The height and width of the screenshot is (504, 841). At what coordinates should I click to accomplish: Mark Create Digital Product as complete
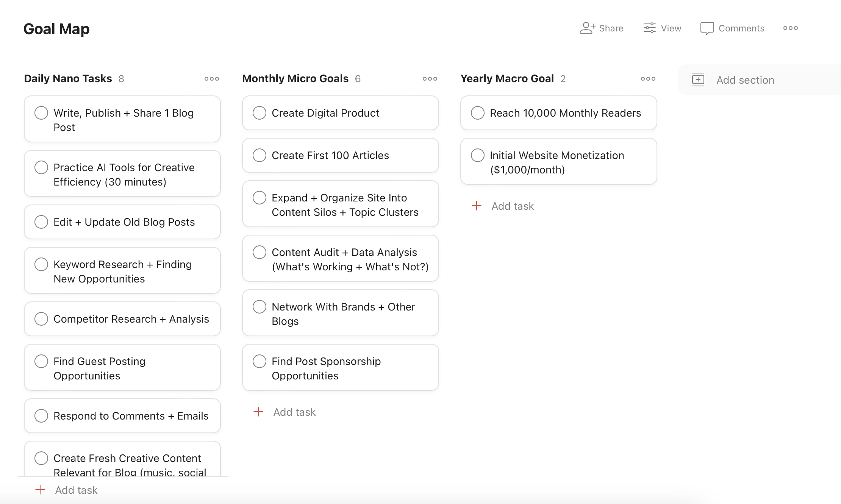pos(259,113)
